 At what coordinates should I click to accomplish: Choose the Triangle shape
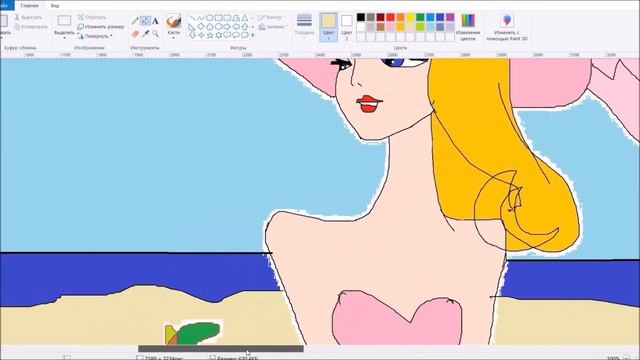point(244,18)
